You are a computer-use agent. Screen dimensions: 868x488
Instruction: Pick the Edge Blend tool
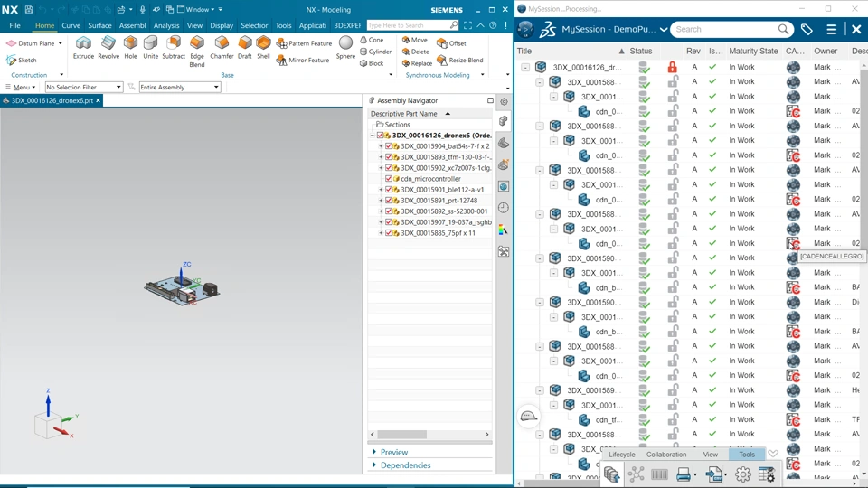pos(197,52)
